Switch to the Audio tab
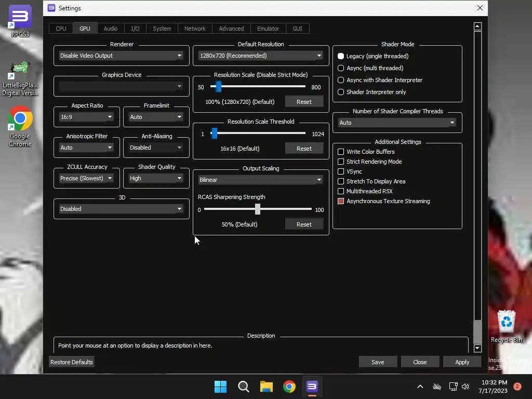This screenshot has width=532, height=399. [111, 29]
